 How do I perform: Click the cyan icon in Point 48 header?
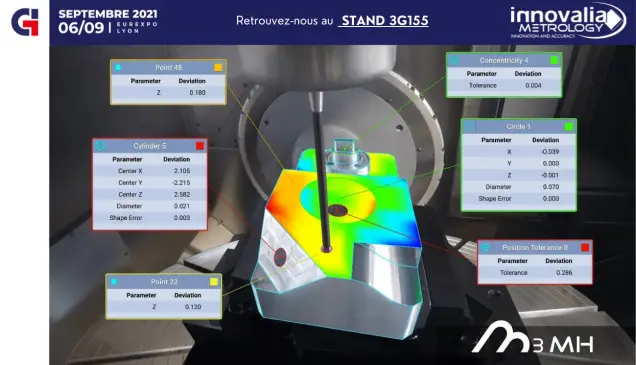tap(118, 67)
